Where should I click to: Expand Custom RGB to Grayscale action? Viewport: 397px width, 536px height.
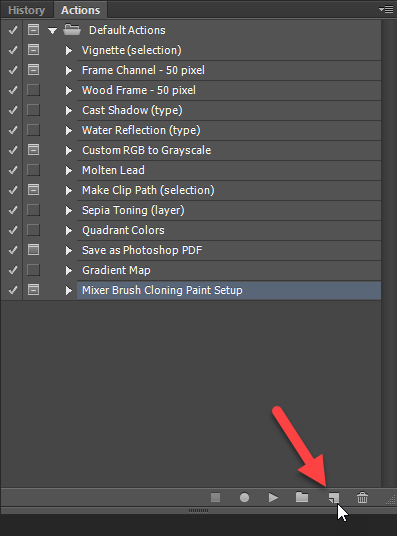[x=69, y=150]
